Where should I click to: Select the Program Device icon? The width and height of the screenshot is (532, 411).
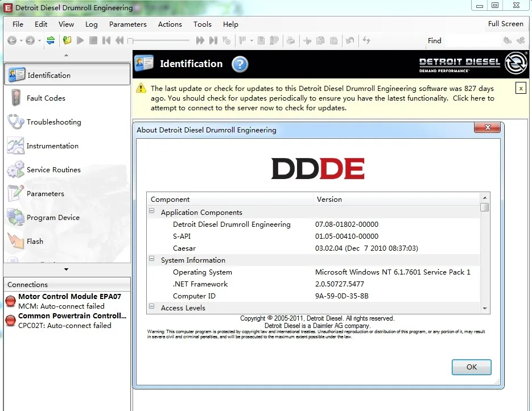tap(15, 218)
